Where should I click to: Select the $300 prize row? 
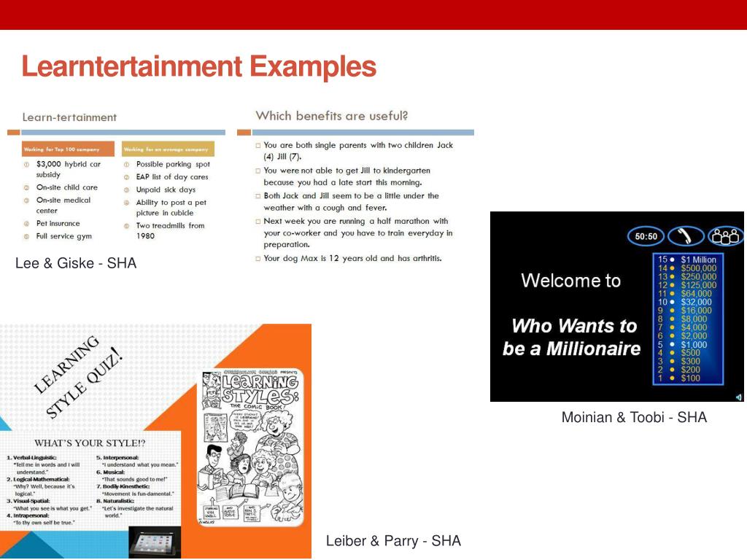pyautogui.click(x=679, y=361)
